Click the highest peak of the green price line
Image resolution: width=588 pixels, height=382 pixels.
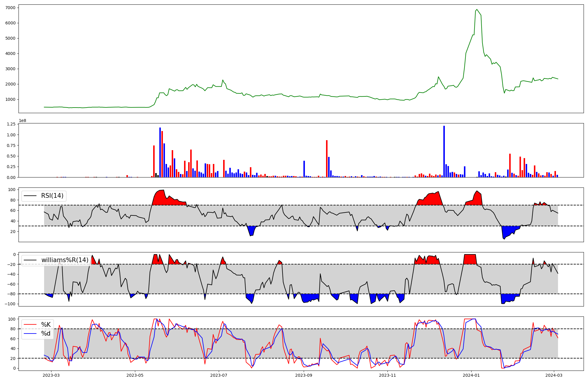[x=477, y=9]
